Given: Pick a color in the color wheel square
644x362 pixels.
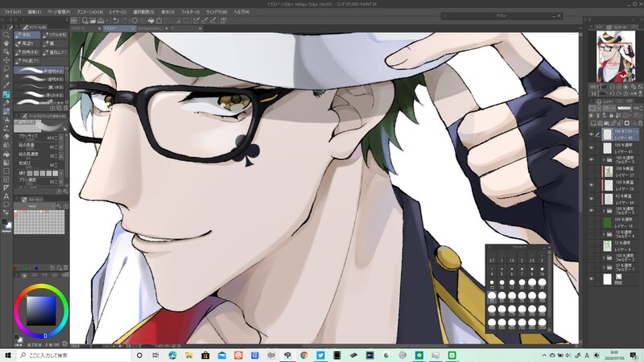Looking at the screenshot, I should (x=41, y=311).
